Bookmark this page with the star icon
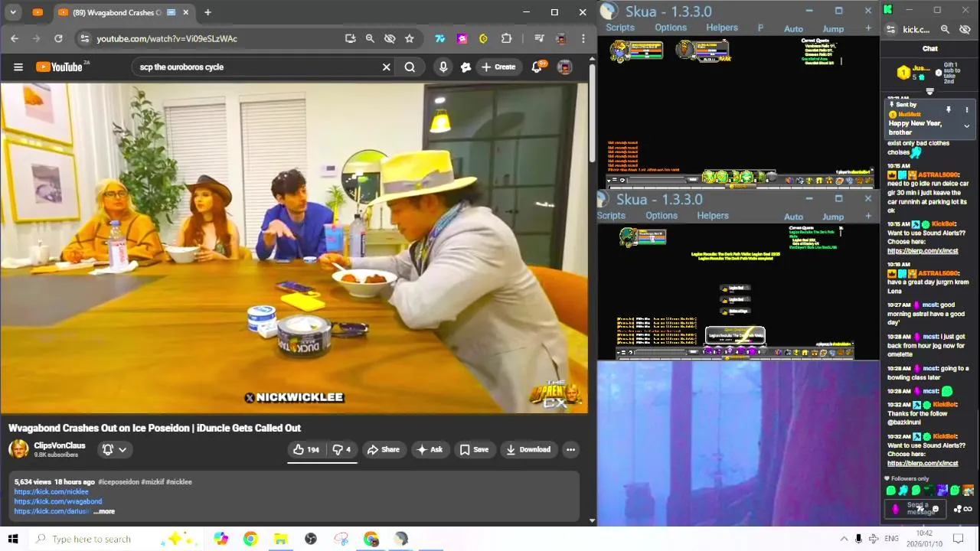 click(x=410, y=38)
